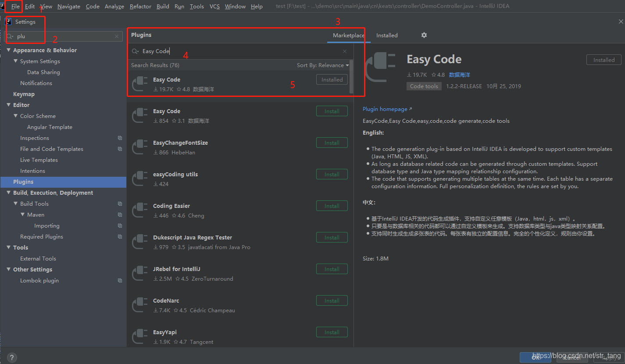625x364 pixels.
Task: Switch to the Installed tab
Action: (387, 36)
